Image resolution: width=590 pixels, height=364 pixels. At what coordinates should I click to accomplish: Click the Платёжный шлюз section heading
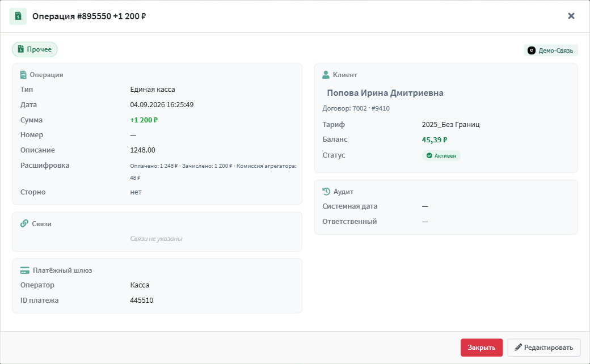[x=62, y=270]
